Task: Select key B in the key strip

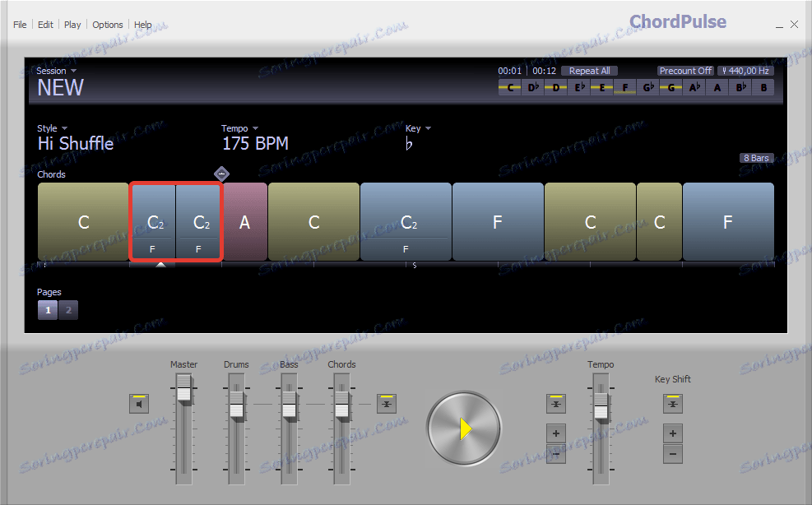Action: pos(763,87)
